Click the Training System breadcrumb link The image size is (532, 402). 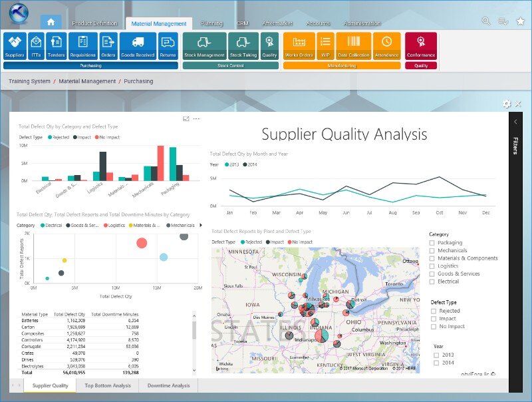[x=29, y=81]
